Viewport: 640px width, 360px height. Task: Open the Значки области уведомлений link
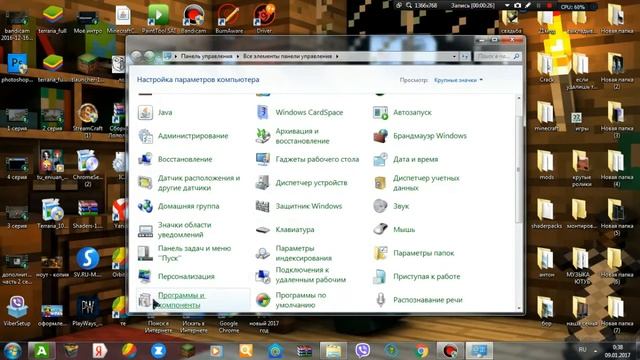coord(184,230)
